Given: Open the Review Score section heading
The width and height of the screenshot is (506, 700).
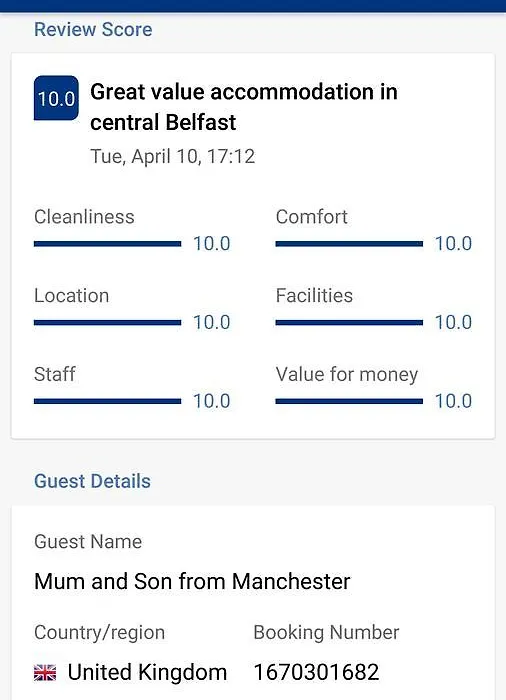Looking at the screenshot, I should [x=93, y=29].
